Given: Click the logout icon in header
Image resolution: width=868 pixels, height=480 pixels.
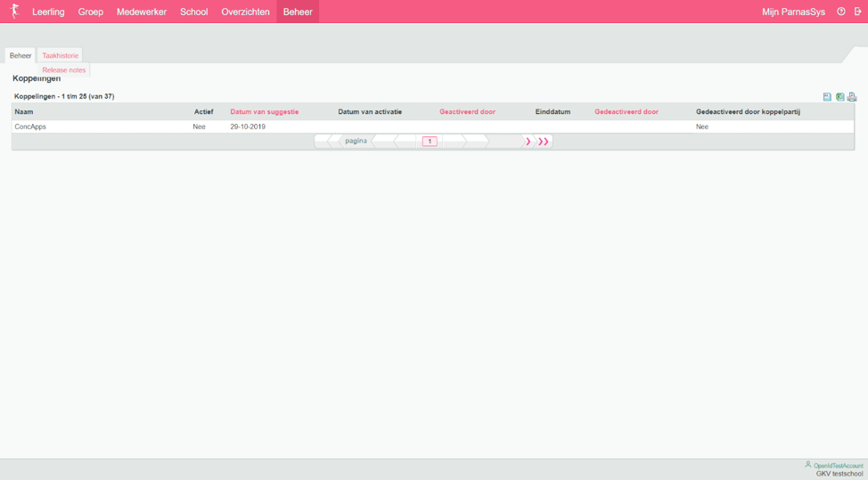Looking at the screenshot, I should point(857,12).
